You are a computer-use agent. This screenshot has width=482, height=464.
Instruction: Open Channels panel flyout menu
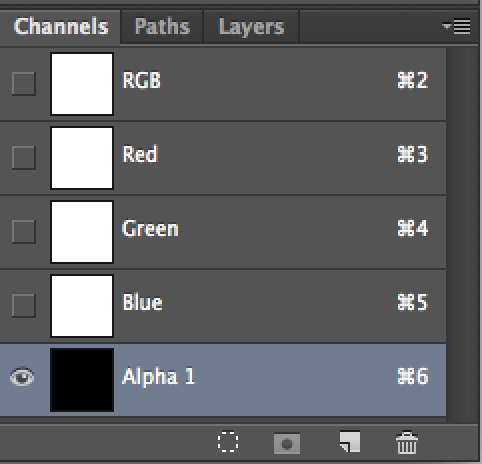pos(456,26)
